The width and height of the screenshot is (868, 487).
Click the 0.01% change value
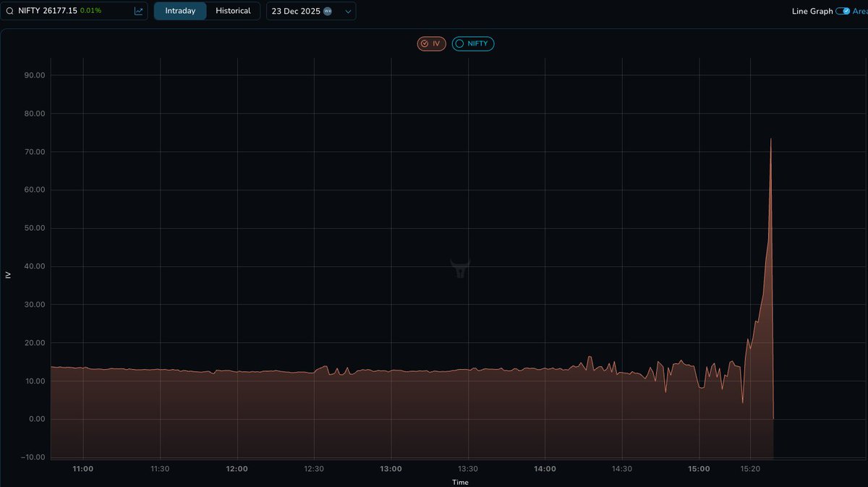tap(91, 11)
